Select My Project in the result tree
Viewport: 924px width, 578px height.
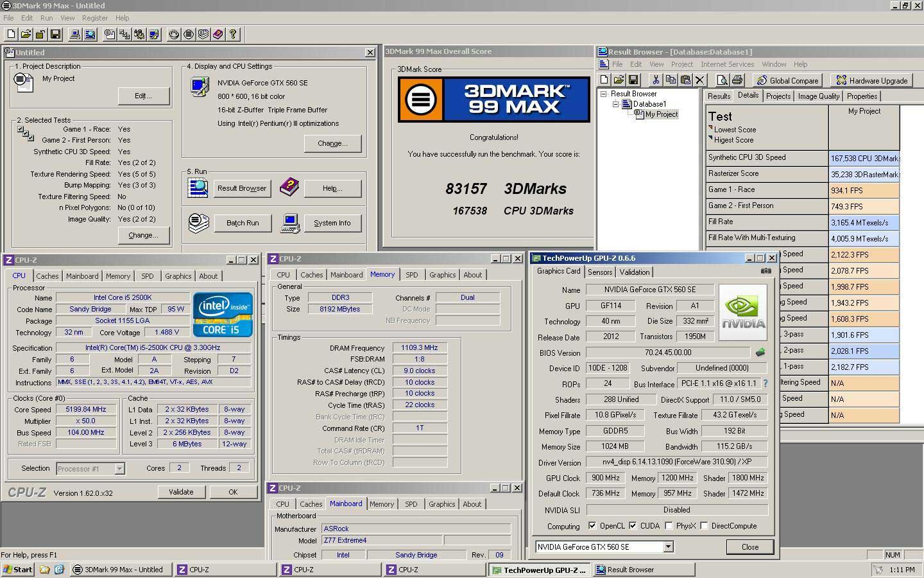(661, 114)
